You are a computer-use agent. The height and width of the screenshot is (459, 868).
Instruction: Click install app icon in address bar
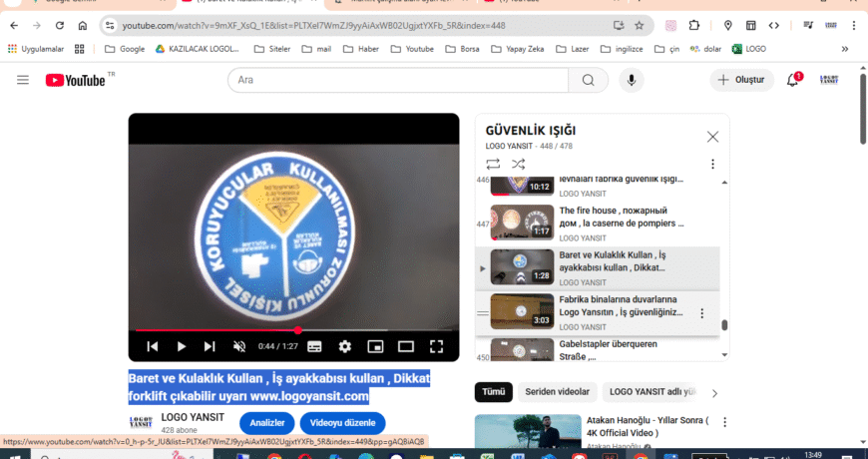[x=619, y=26]
